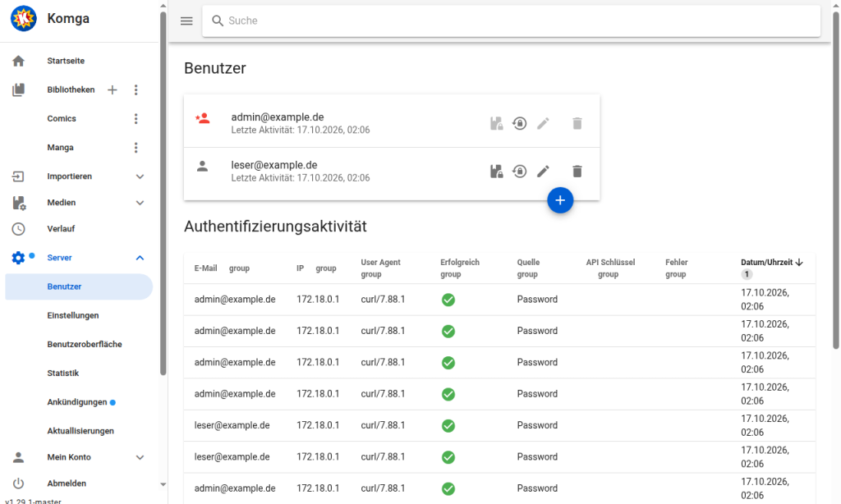Click the Importieren import icon
Viewport: 841px width, 504px height.
click(18, 176)
